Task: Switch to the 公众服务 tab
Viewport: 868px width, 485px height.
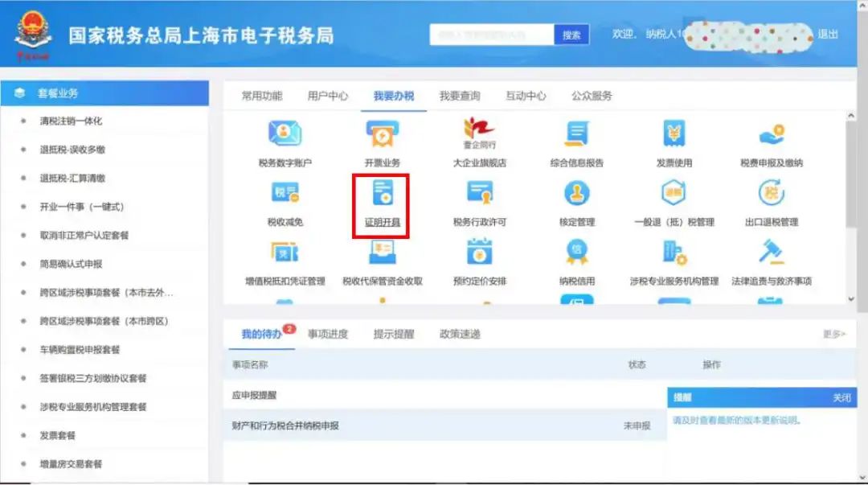Action: (592, 96)
